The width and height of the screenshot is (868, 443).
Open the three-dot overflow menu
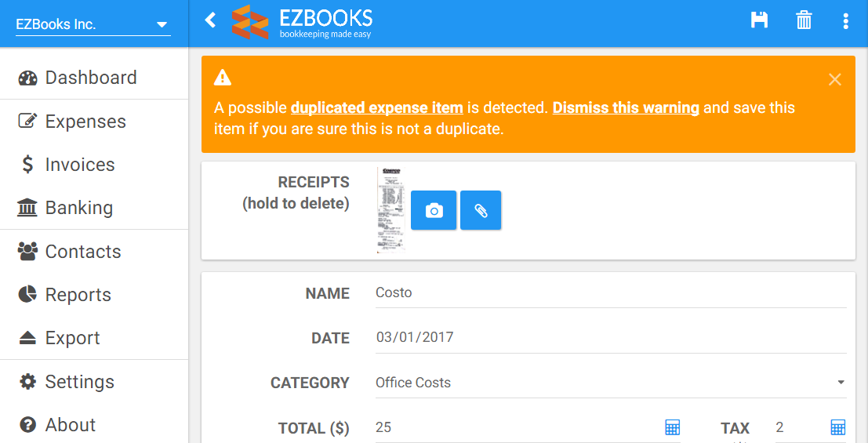845,20
